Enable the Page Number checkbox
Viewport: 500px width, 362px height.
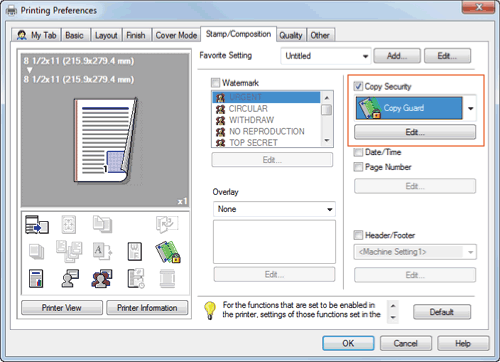click(358, 167)
